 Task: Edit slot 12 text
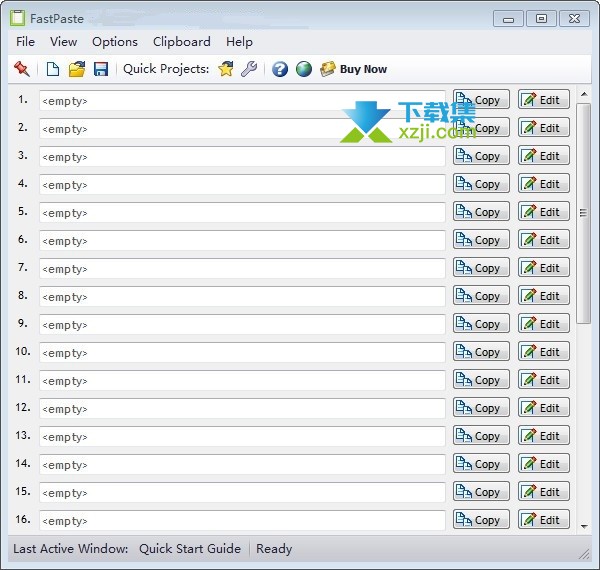tap(544, 407)
